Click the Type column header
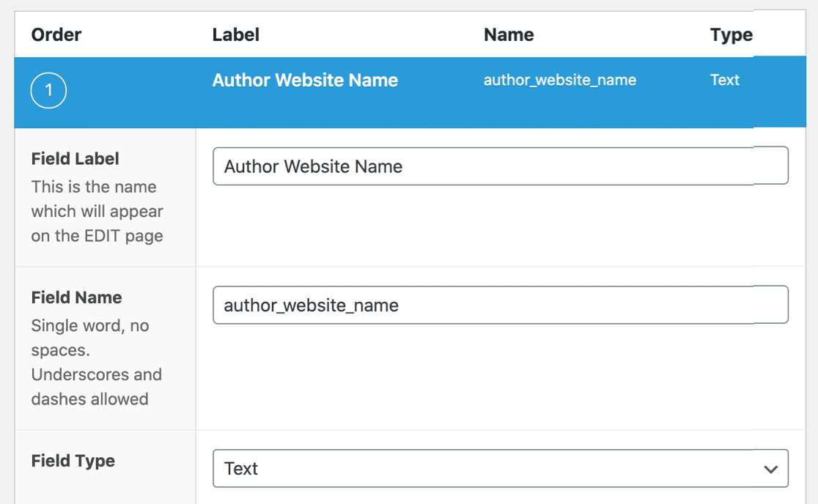This screenshot has width=818, height=504. tap(732, 35)
